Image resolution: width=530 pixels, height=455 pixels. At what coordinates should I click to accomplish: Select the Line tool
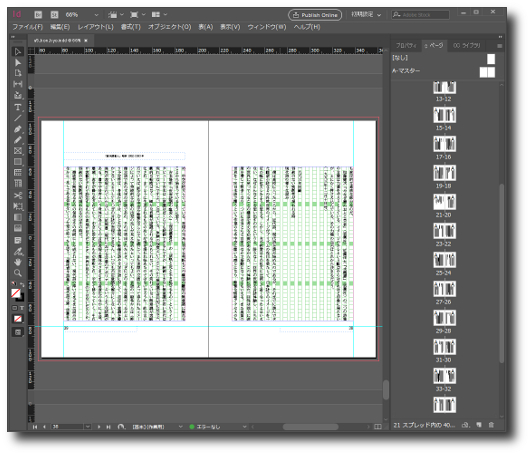pyautogui.click(x=18, y=118)
